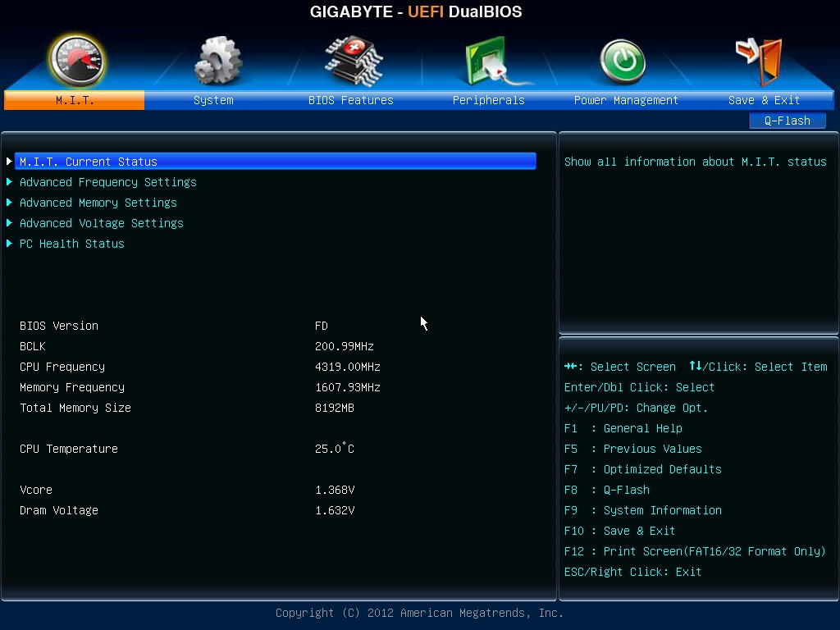This screenshot has width=840, height=630.
Task: Go to the Peripherals tab
Action: coord(489,100)
